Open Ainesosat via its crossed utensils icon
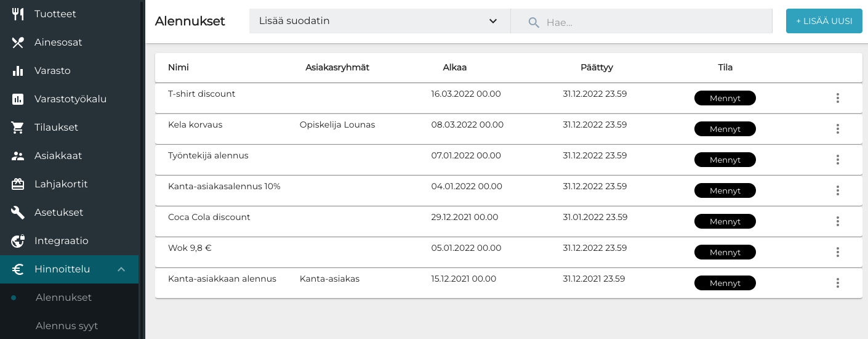 (x=18, y=43)
